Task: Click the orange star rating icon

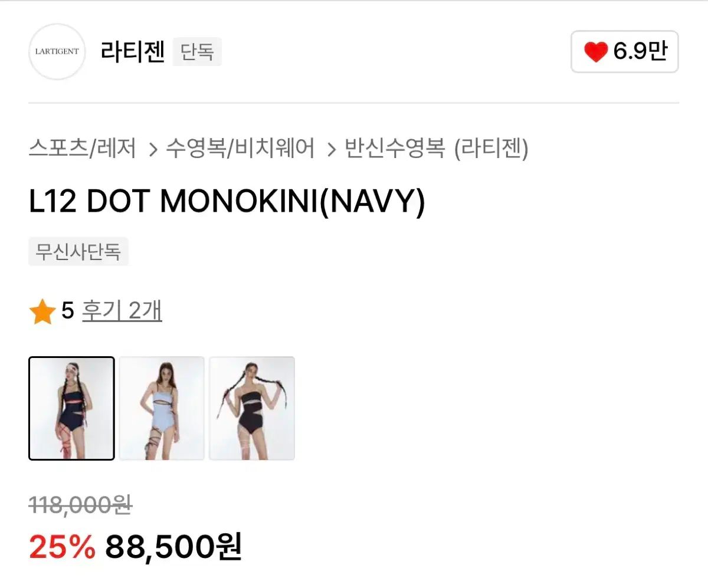Action: (x=42, y=312)
